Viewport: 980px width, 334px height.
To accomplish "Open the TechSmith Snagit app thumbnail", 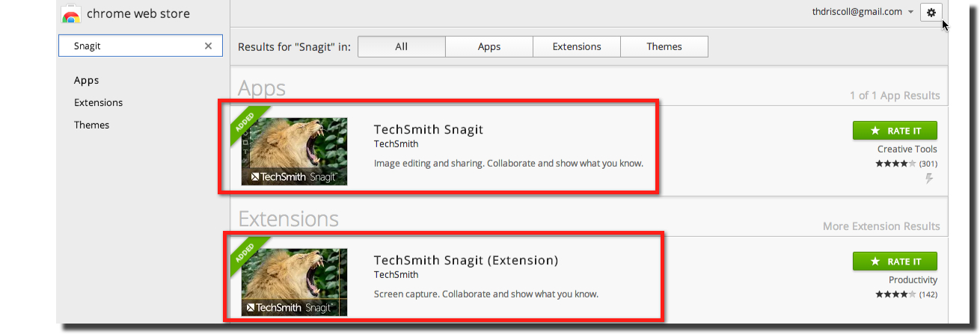I will point(295,151).
